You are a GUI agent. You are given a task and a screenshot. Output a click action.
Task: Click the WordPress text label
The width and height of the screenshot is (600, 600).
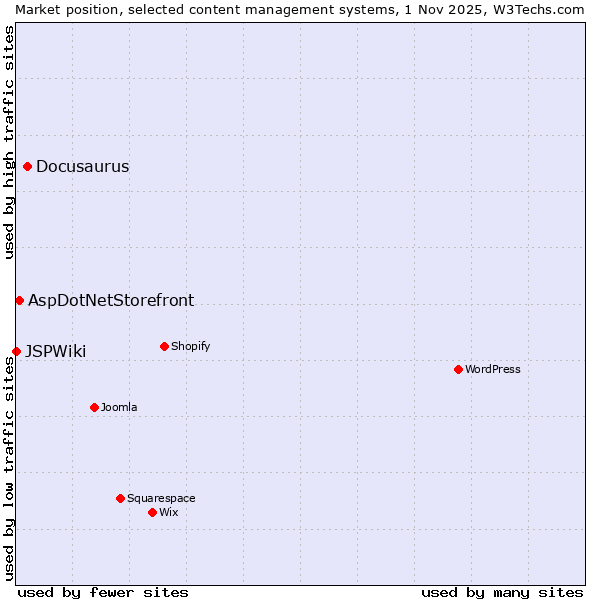(493, 370)
